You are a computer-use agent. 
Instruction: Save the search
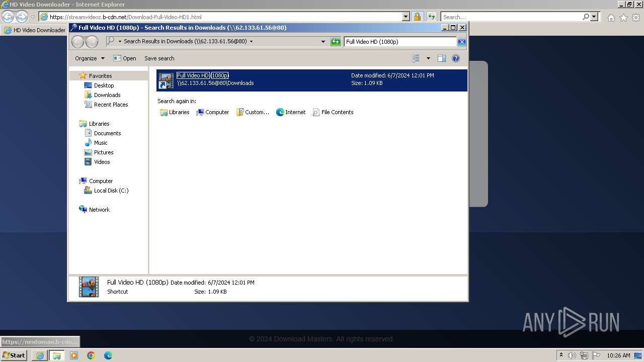click(x=159, y=58)
